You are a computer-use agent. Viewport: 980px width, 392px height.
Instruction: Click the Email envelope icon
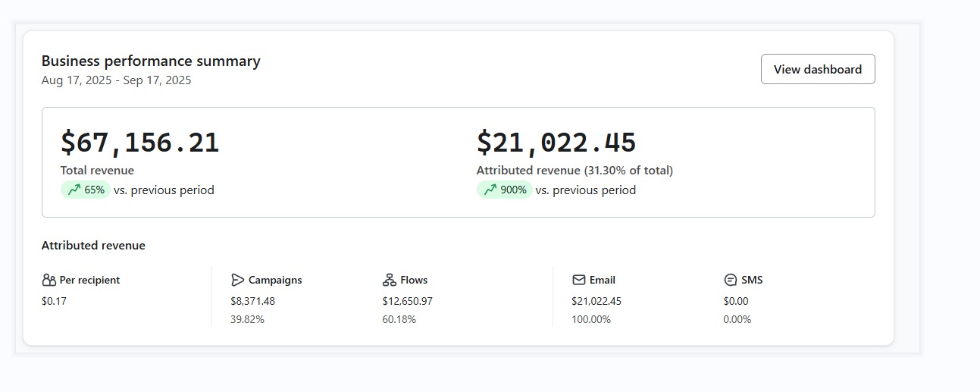[579, 280]
